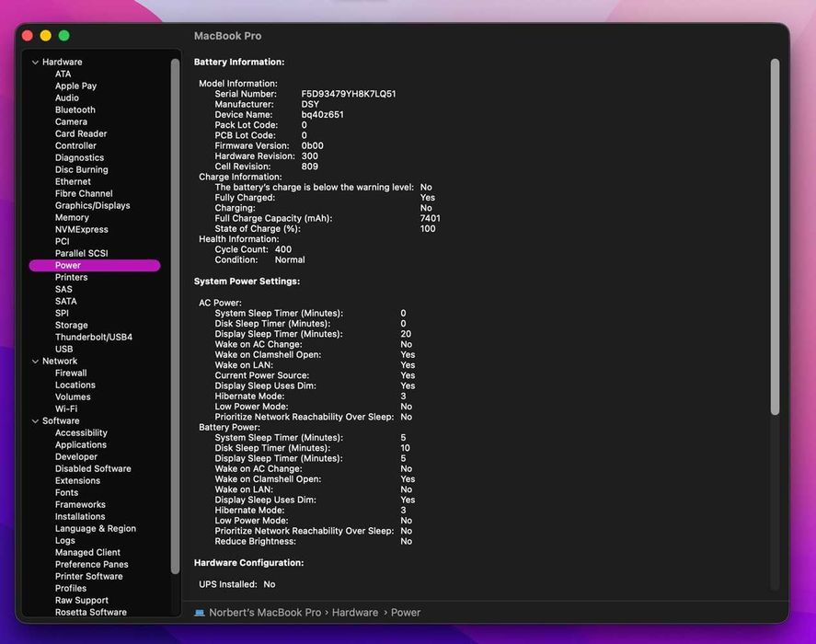The height and width of the screenshot is (644, 816).
Task: Open Card Reader details
Action: click(x=81, y=133)
